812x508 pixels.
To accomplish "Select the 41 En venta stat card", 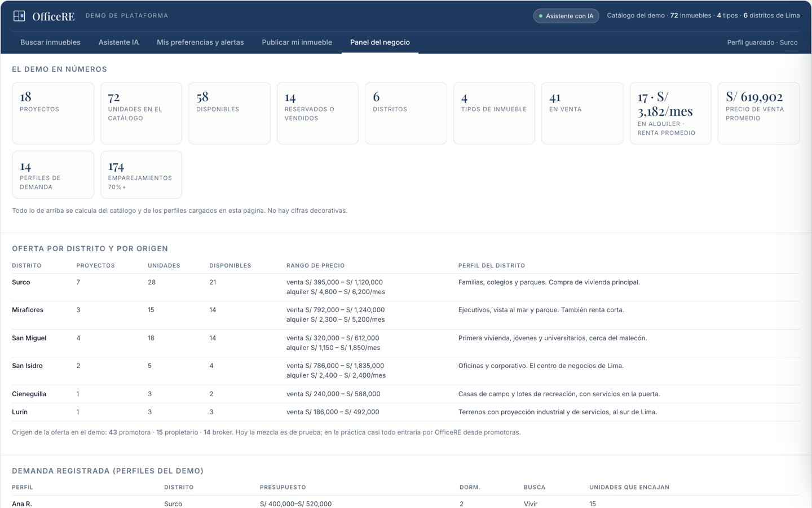I will click(x=582, y=113).
